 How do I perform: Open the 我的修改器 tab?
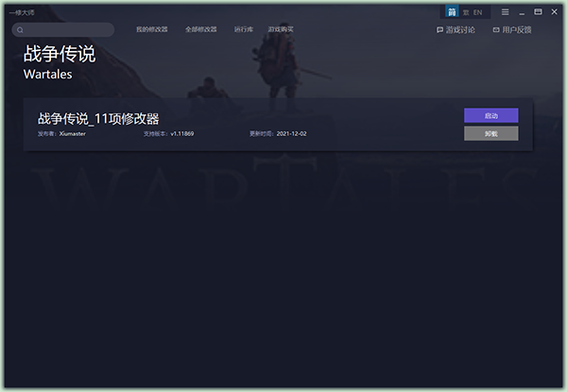152,29
